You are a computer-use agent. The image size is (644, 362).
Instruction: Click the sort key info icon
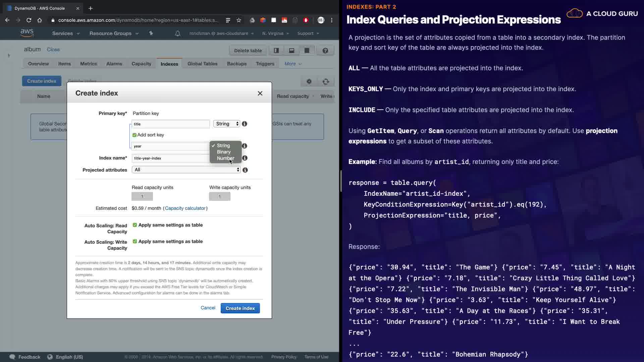point(245,146)
